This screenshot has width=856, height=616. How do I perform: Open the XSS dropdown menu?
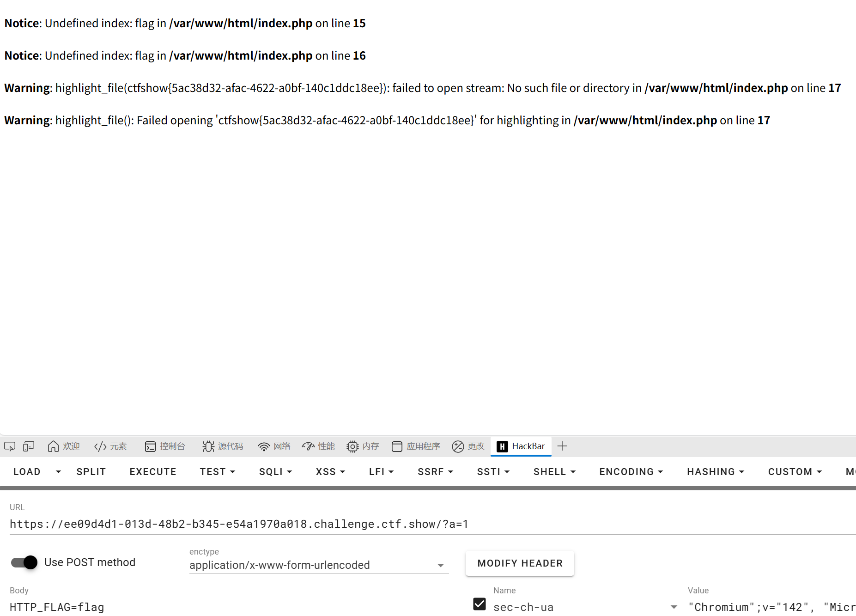[331, 472]
